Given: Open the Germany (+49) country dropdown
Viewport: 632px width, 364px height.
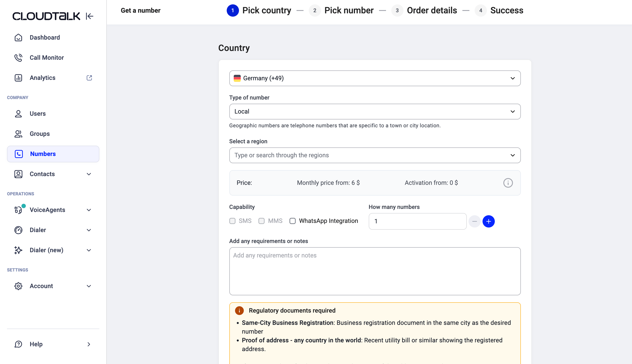Looking at the screenshot, I should click(375, 78).
